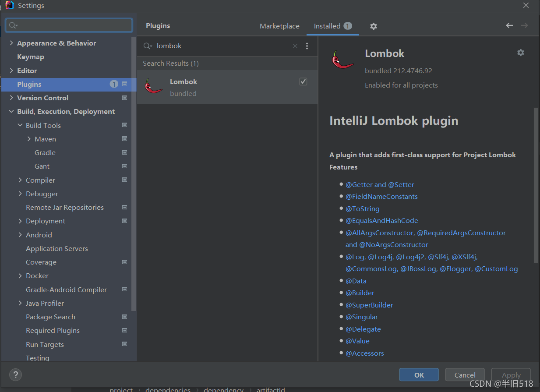Select the Lombok bundled result row
Viewport: 540px width, 392px height.
[x=227, y=87]
